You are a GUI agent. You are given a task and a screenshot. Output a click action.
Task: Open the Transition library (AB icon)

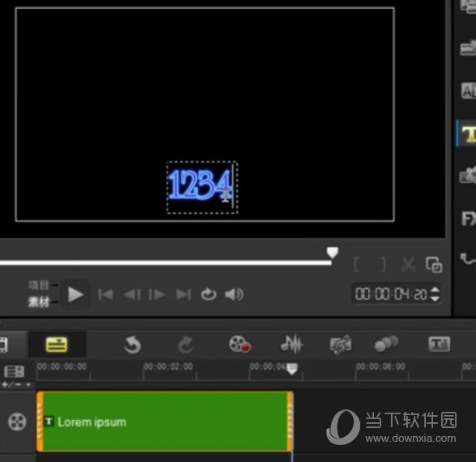point(469,91)
